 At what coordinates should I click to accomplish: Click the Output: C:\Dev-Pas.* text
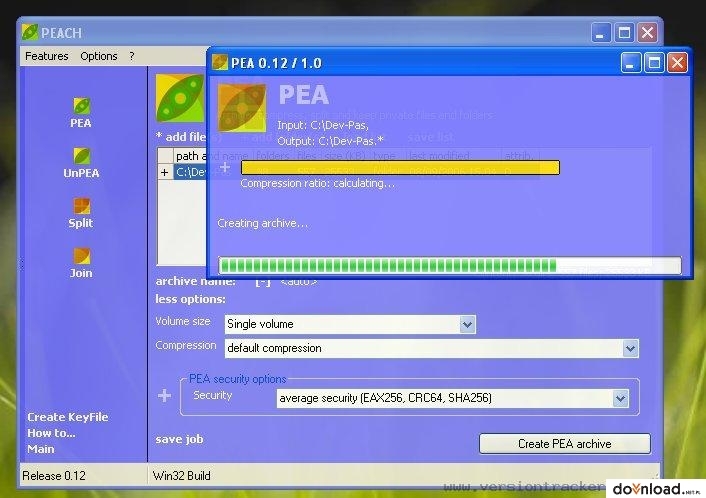tap(330, 141)
